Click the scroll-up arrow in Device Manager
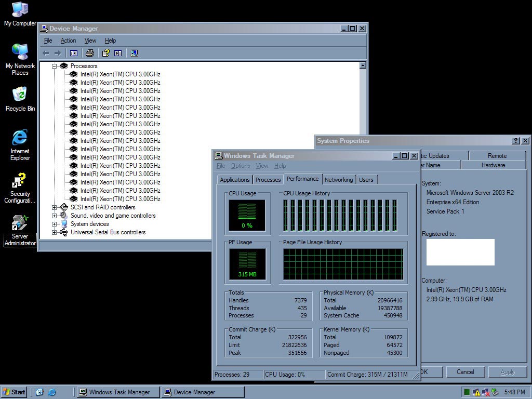Image resolution: width=532 pixels, height=399 pixels. pos(363,65)
